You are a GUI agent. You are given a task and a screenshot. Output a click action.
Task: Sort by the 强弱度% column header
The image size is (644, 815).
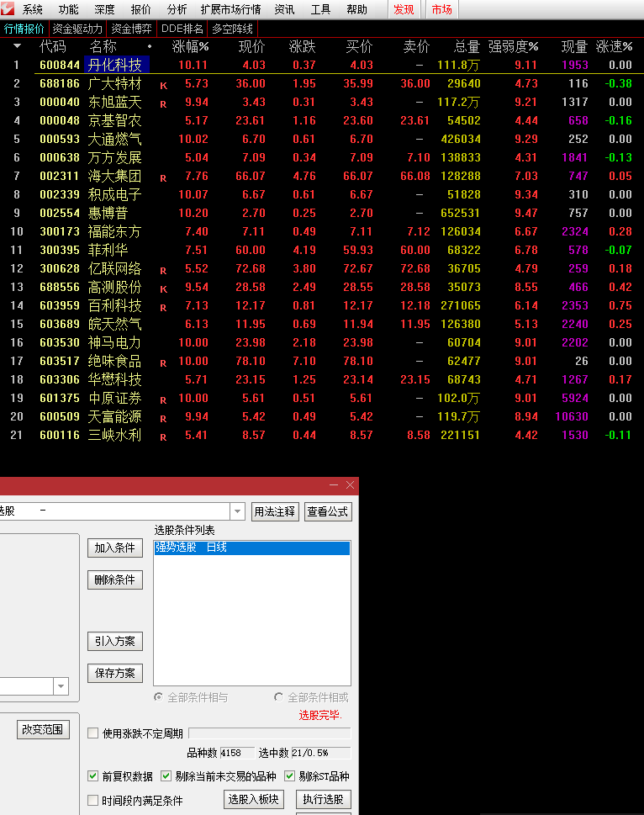513,47
